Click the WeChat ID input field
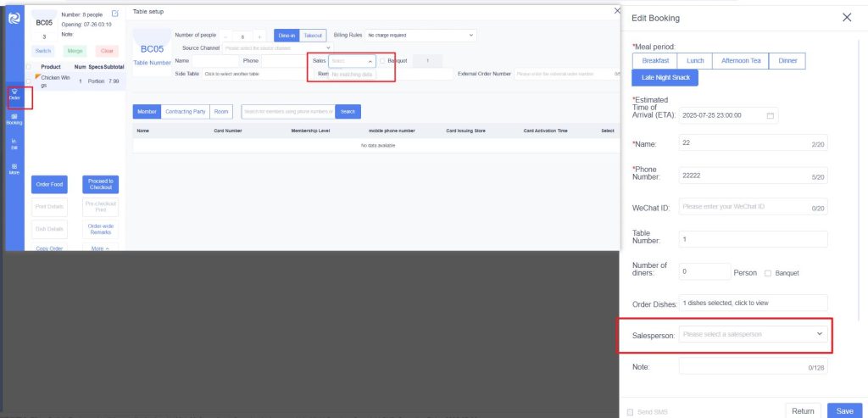The image size is (868, 418). pos(743,207)
